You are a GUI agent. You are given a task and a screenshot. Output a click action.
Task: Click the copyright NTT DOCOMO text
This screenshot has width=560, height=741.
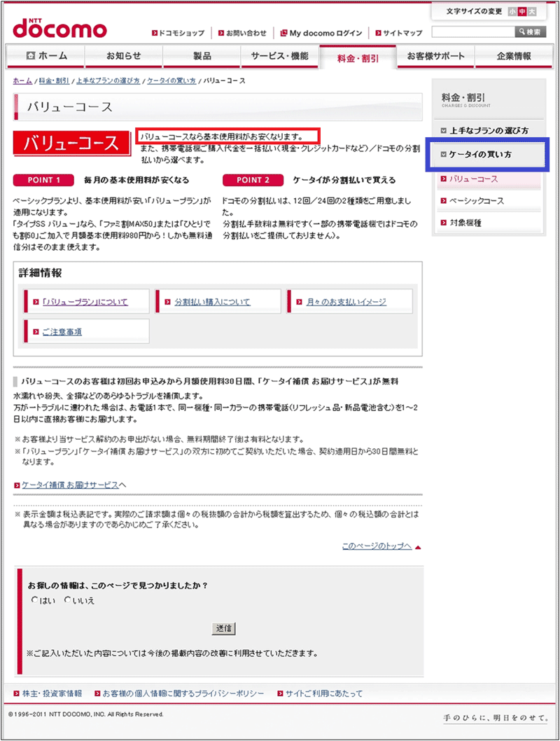click(x=85, y=714)
